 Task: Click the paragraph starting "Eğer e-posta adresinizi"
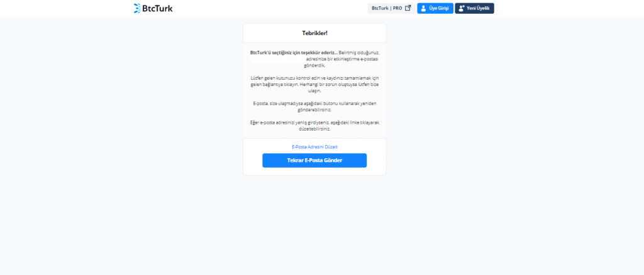click(x=314, y=126)
